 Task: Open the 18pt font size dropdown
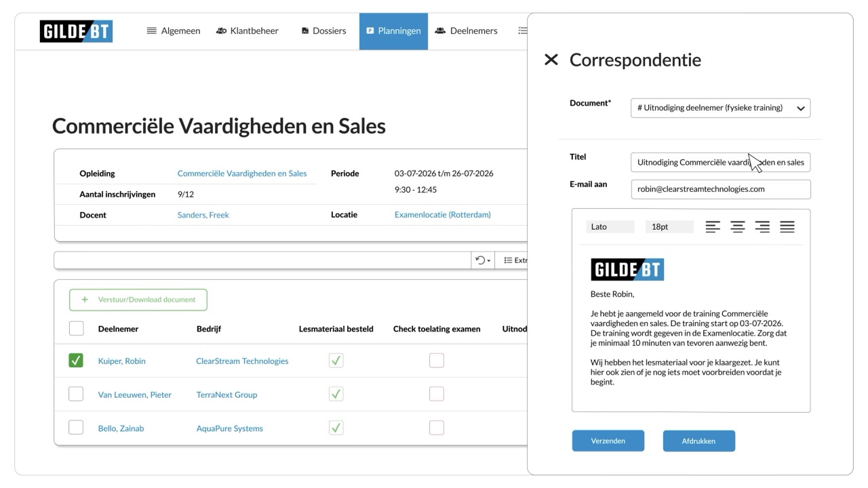(x=669, y=227)
